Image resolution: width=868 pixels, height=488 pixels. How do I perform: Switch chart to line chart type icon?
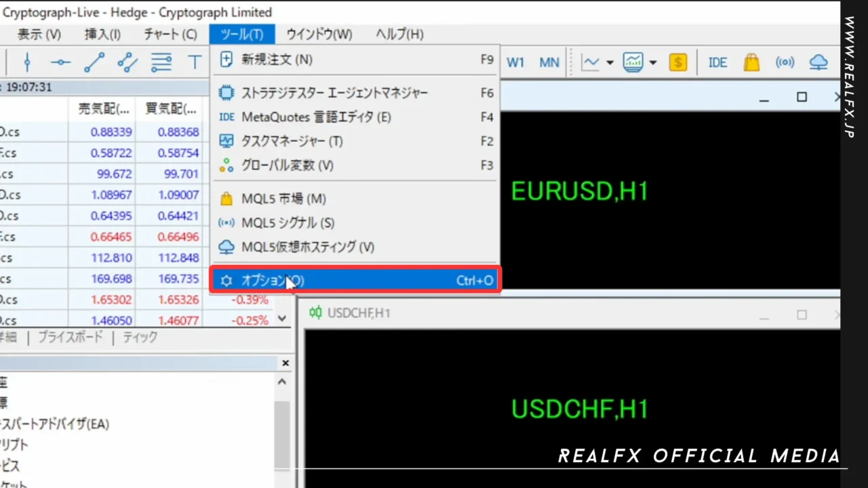coord(591,62)
